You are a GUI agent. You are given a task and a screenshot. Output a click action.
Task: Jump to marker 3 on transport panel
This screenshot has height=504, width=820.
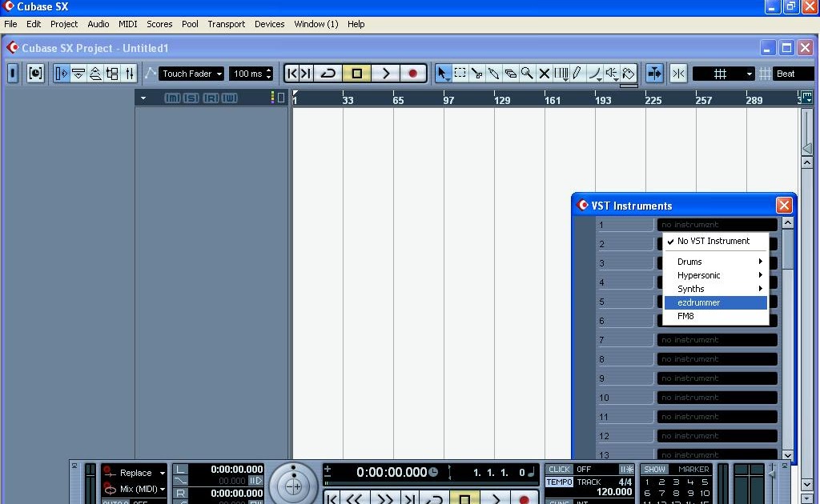click(676, 482)
